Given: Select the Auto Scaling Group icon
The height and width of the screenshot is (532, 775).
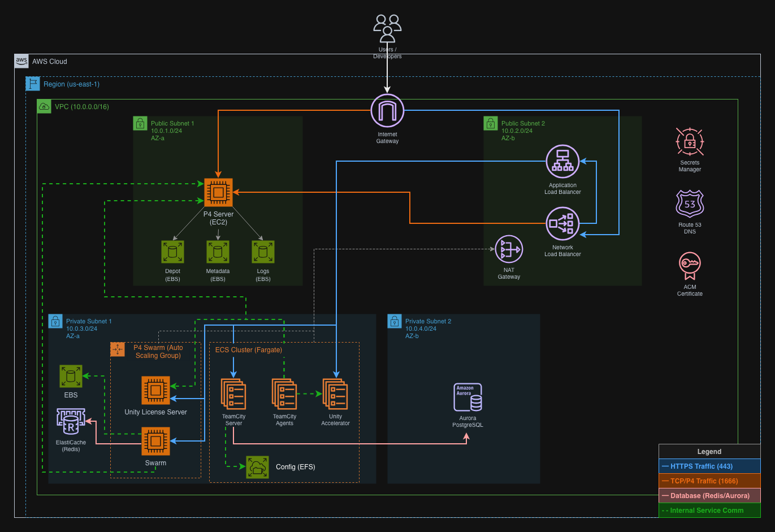Looking at the screenshot, I should pyautogui.click(x=118, y=349).
